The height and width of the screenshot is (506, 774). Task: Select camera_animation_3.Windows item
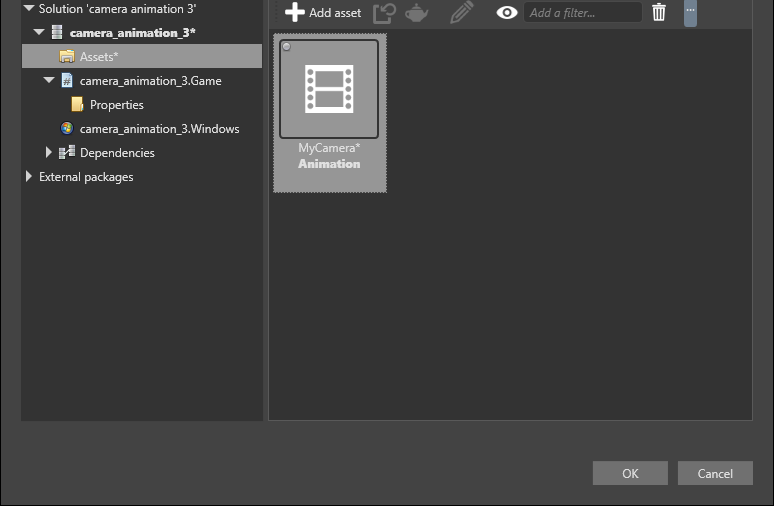[x=159, y=129]
